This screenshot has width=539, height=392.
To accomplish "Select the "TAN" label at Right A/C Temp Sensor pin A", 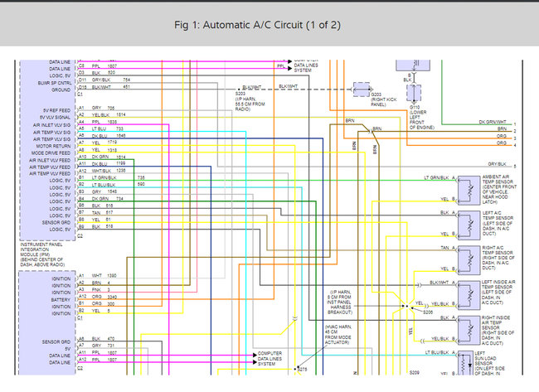I will pos(444,248).
